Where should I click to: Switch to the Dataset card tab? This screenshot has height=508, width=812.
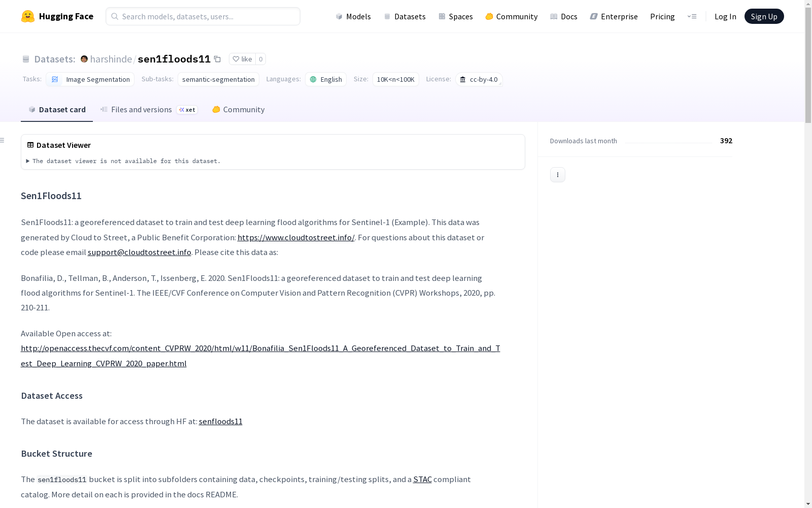click(x=57, y=110)
